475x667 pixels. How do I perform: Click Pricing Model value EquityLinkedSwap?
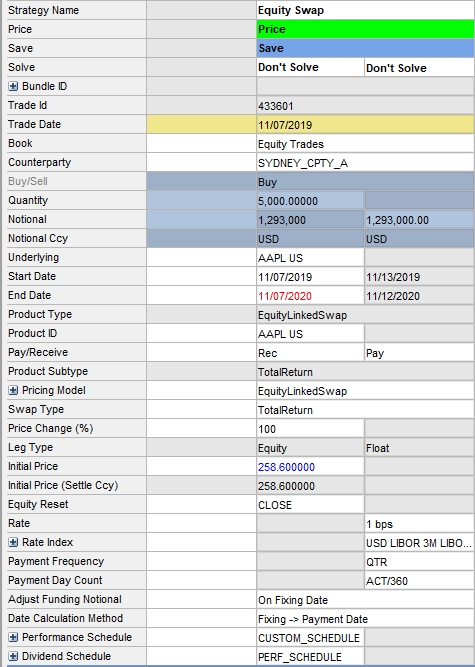[365, 391]
